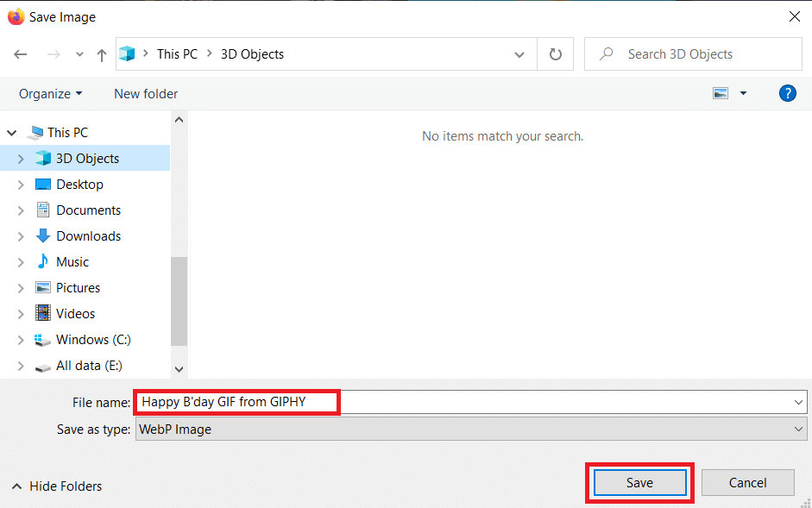Go up one folder level
812x508 pixels.
[x=102, y=54]
